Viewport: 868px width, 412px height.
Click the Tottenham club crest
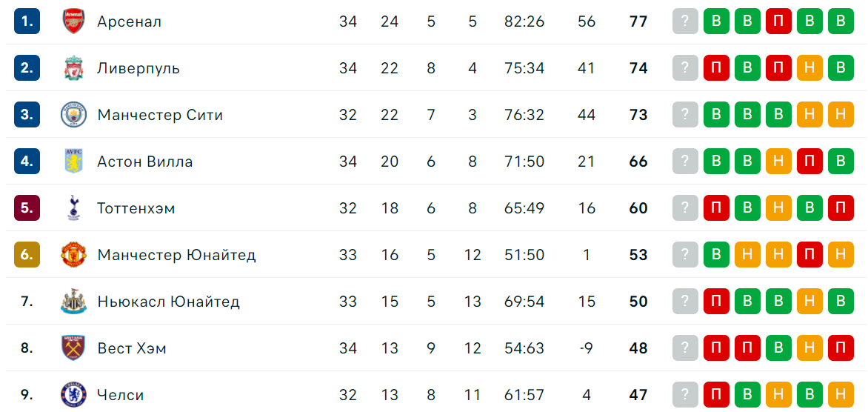(73, 208)
